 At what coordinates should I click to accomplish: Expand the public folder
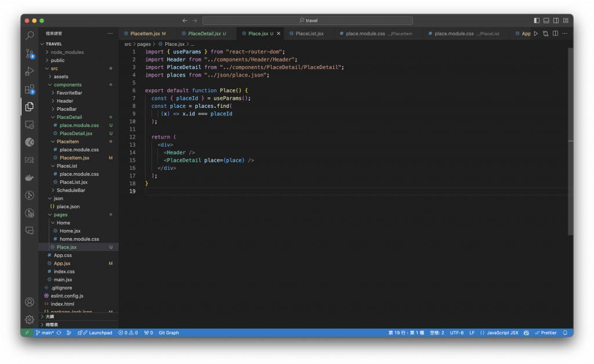click(x=78, y=60)
